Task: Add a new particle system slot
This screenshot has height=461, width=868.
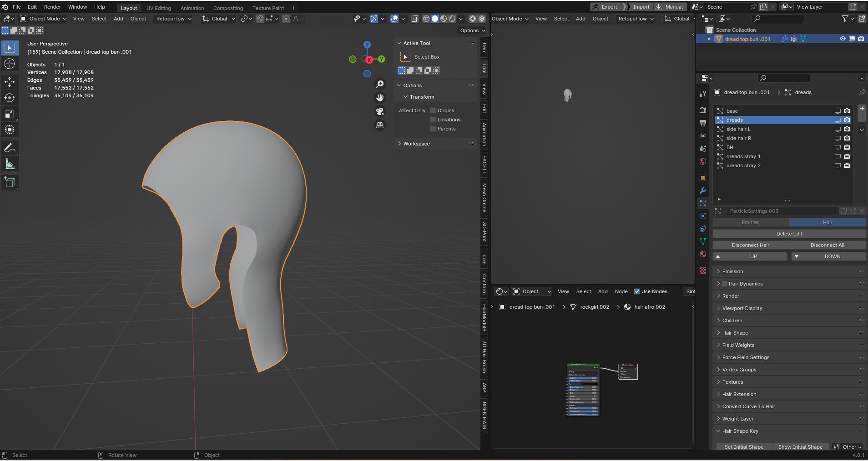Action: pyautogui.click(x=862, y=109)
